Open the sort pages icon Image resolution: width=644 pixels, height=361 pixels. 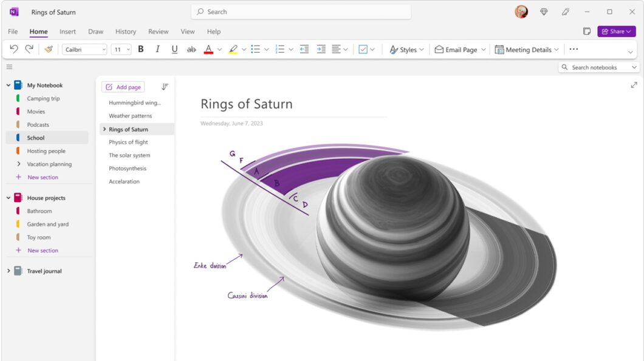point(164,87)
